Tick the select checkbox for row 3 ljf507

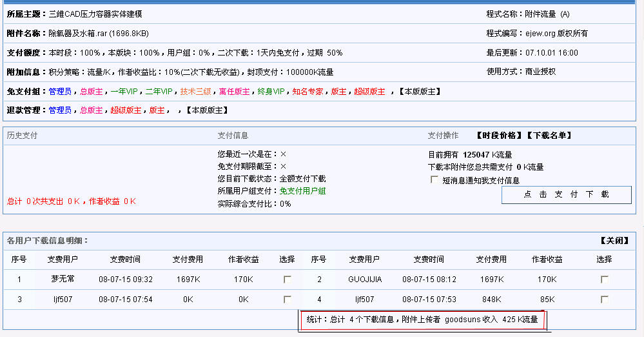[x=287, y=299]
